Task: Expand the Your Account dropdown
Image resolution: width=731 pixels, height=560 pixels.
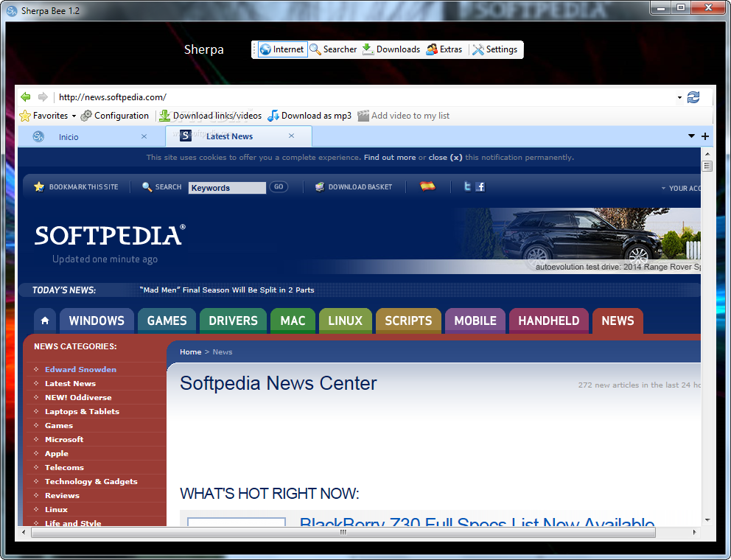Action: pyautogui.click(x=681, y=189)
